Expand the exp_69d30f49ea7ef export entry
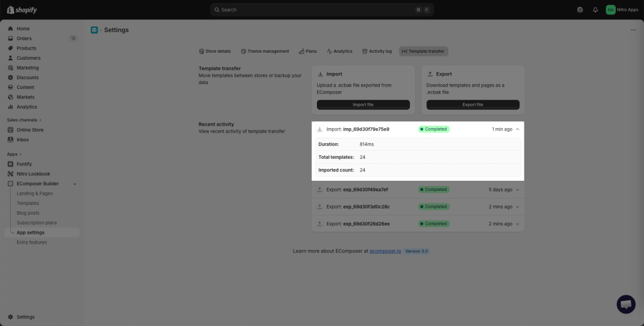The height and width of the screenshot is (326, 644). point(517,190)
